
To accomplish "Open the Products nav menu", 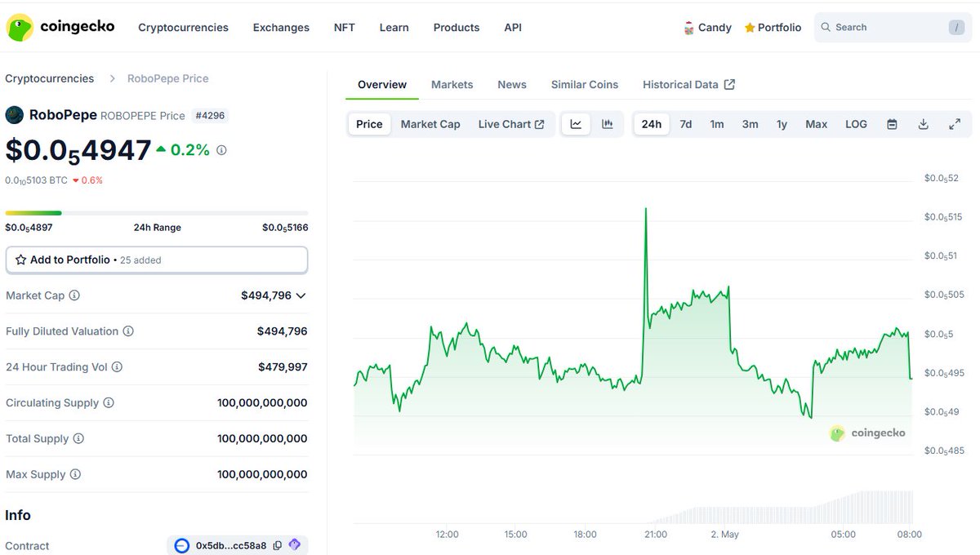I will click(x=457, y=27).
